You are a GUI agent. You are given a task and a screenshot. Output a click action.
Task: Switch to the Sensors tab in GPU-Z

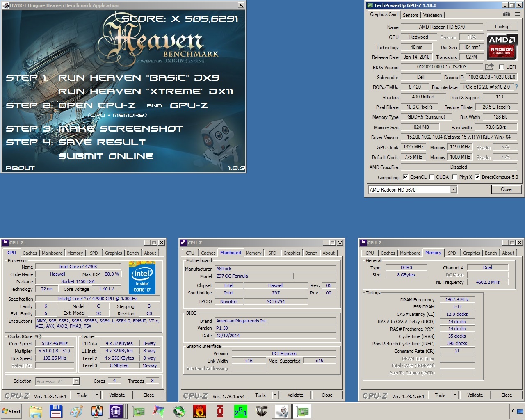[x=410, y=15]
